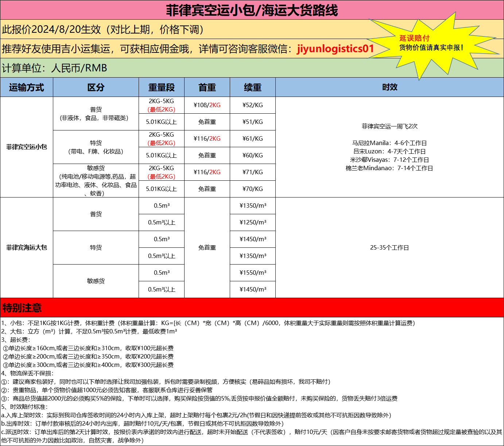Click the 25-35个工作日 delivery time cell
Screen dimensions: 504x446
389,247
